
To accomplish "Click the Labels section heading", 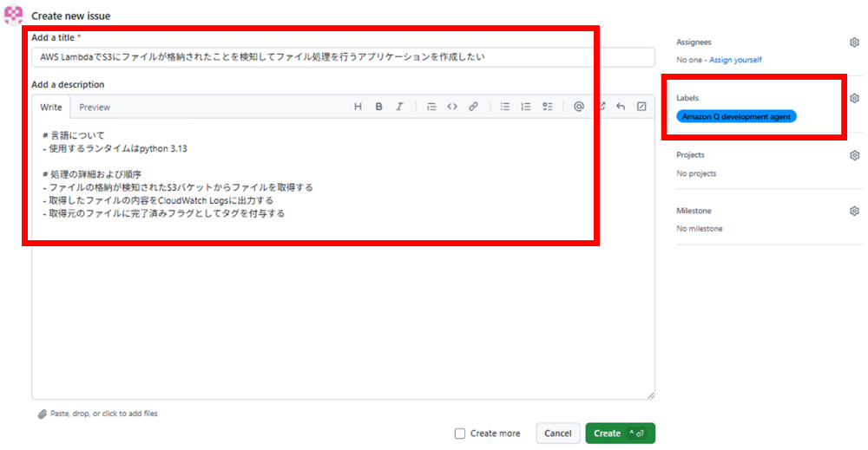I will coord(687,98).
